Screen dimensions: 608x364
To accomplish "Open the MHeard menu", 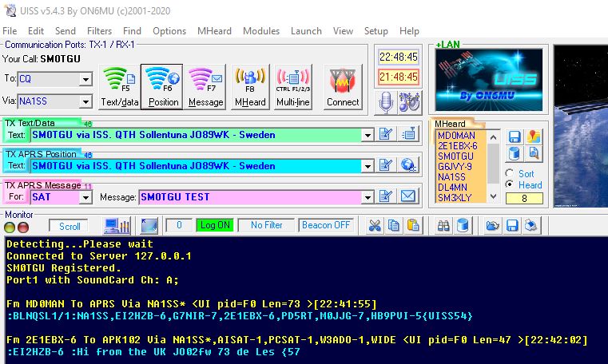I will coord(214,31).
